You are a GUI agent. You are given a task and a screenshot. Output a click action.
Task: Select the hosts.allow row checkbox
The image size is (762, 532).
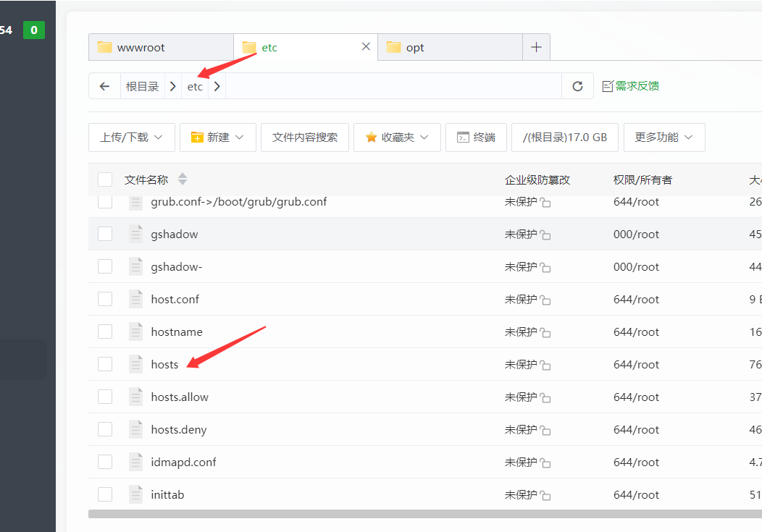[105, 397]
